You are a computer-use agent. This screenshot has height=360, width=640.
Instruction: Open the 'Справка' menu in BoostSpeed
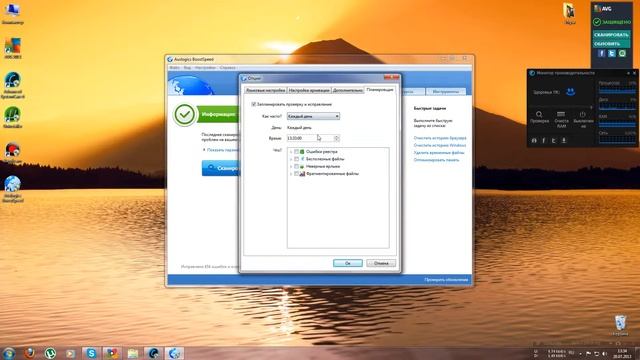227,68
